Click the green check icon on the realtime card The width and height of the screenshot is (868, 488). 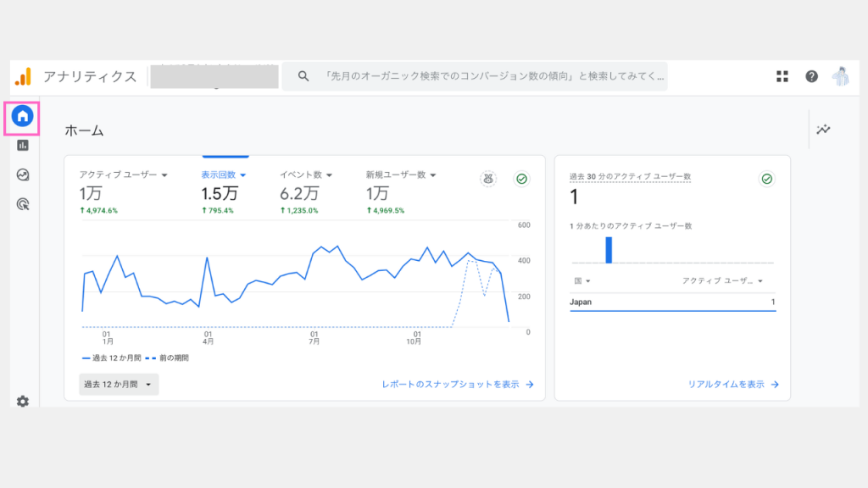pos(766,179)
